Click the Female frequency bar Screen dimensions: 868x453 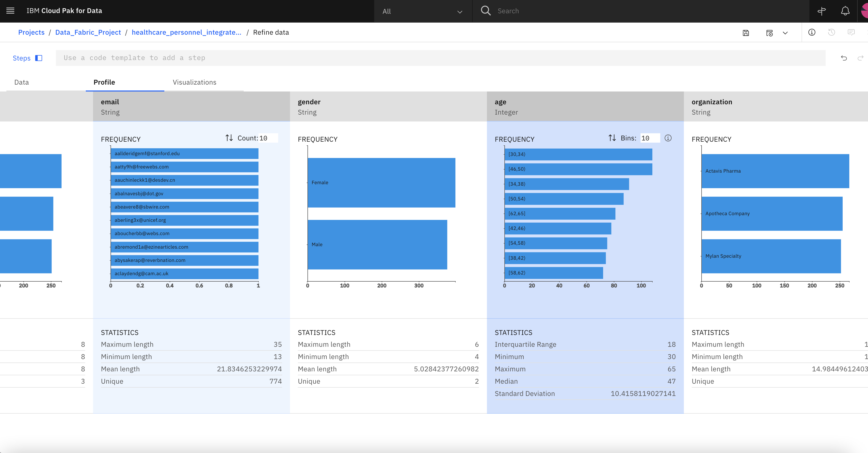click(x=381, y=182)
